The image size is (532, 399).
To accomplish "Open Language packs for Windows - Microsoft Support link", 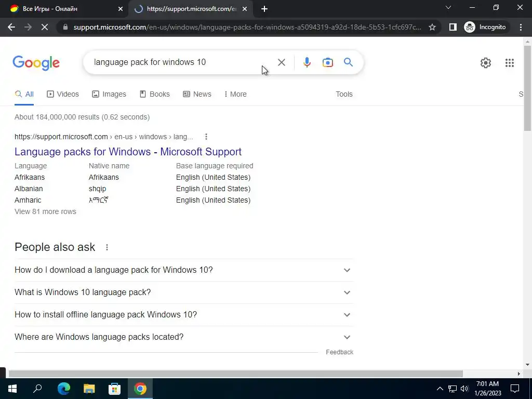I will [x=128, y=152].
